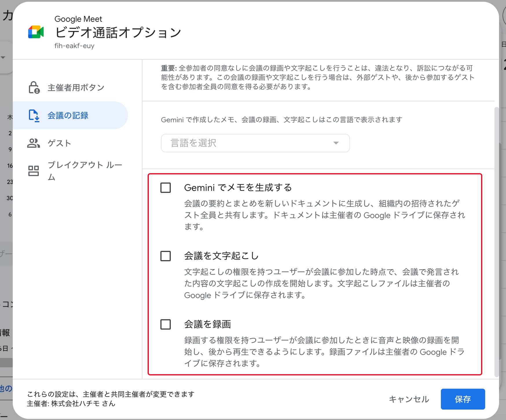Click the 言語を選択 placeholder text field
The width and height of the screenshot is (506, 420).
tap(193, 143)
